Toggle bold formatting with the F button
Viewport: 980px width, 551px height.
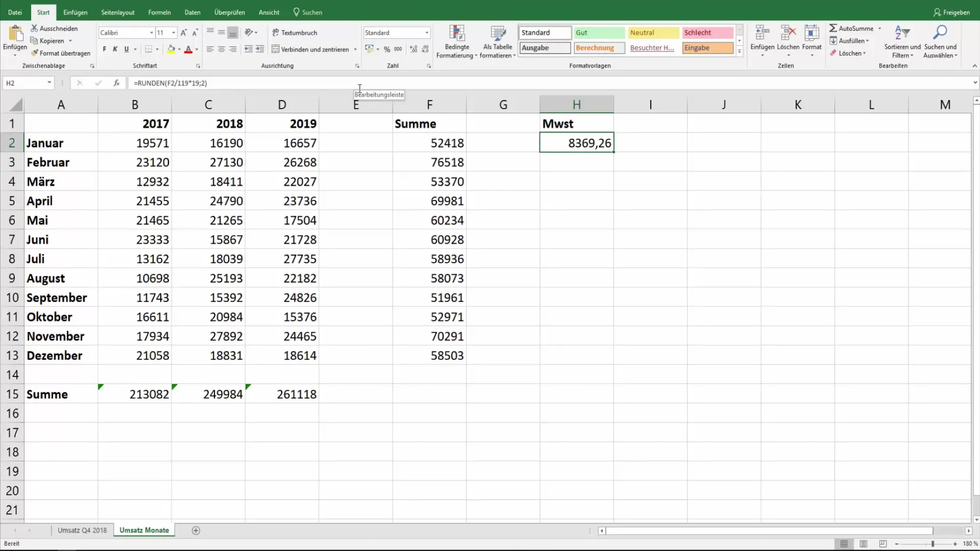(104, 49)
